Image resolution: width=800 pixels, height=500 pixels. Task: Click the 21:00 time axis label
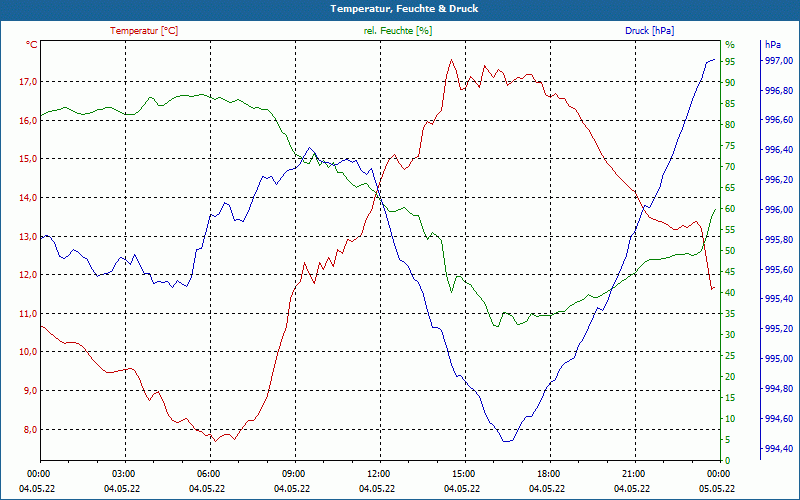633,473
